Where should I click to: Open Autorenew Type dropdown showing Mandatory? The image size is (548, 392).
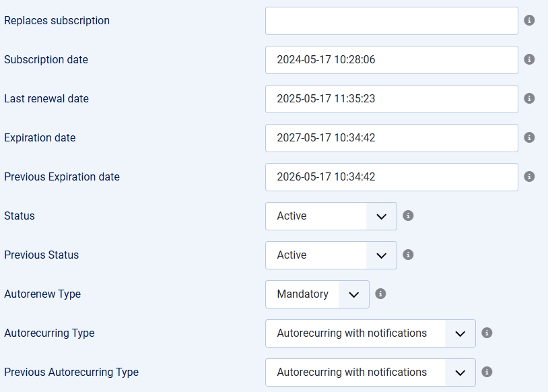coord(317,294)
